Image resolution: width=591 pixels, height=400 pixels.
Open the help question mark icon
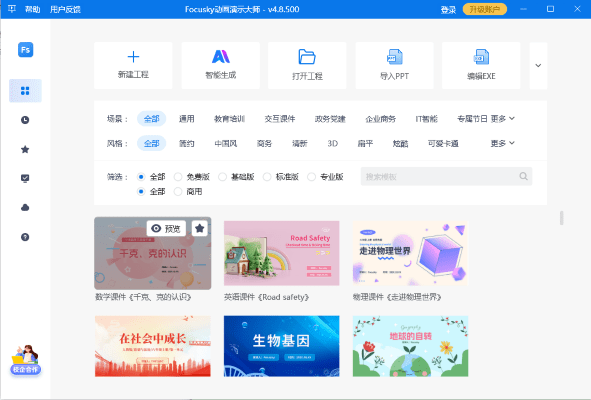tap(25, 237)
